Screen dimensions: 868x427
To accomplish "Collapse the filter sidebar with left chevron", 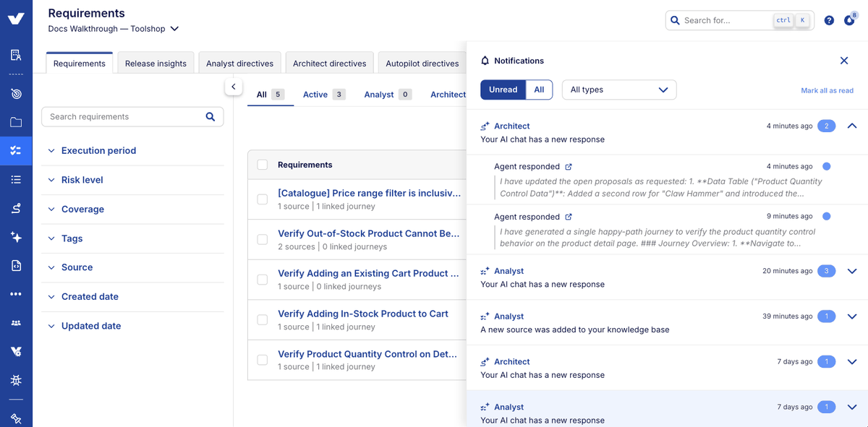I will coord(233,87).
